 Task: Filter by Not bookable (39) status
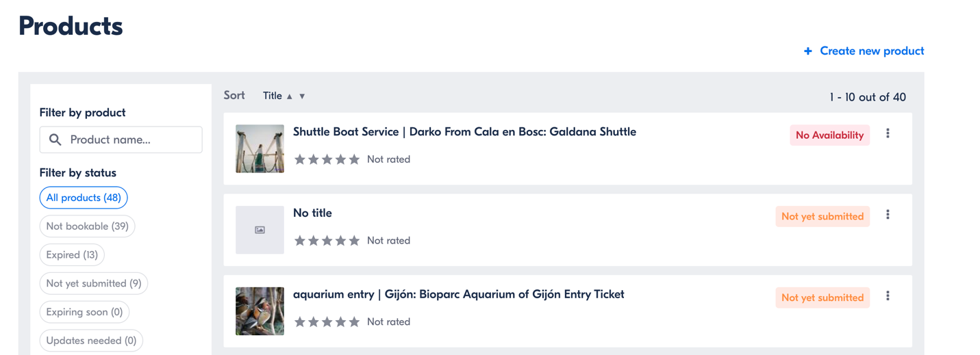click(87, 226)
